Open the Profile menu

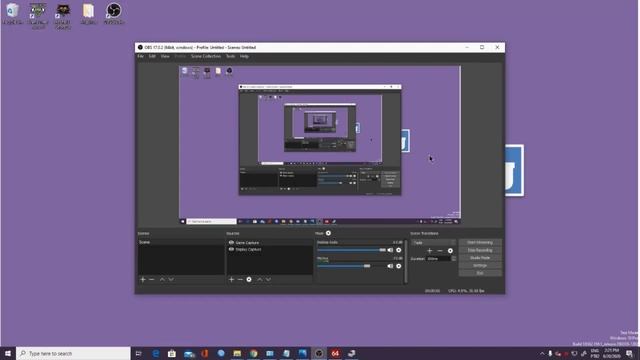tap(180, 56)
